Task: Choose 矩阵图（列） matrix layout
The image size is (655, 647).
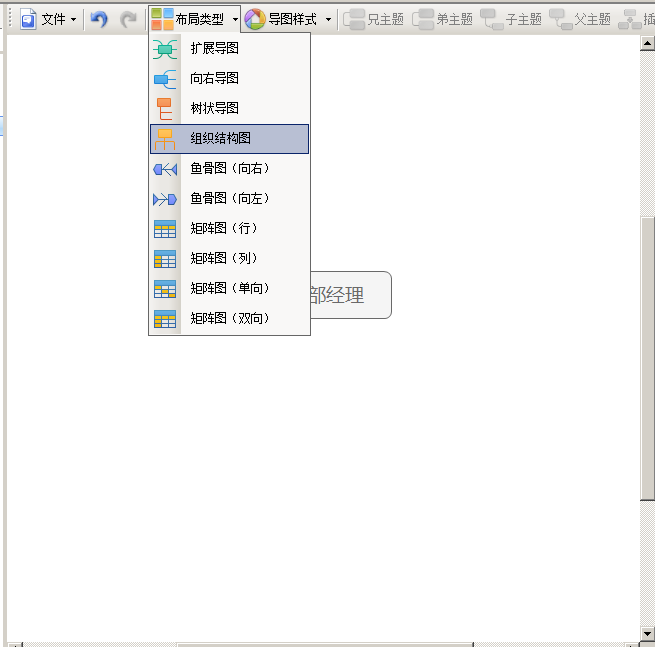Action: [229, 258]
